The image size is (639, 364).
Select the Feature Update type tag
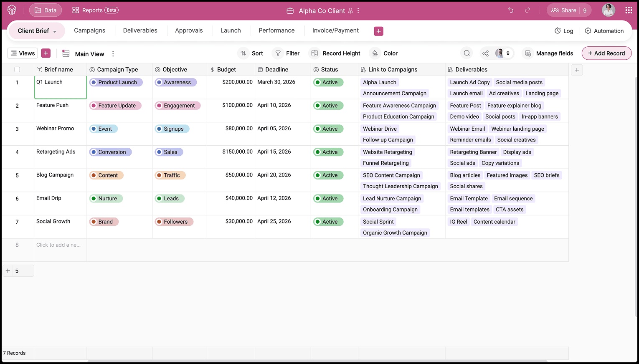[x=115, y=106]
